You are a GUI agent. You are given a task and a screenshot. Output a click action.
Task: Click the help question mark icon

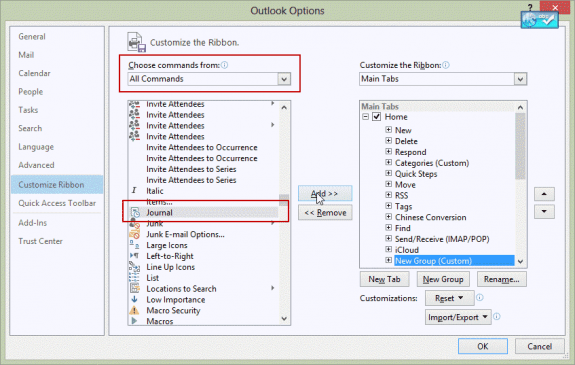point(530,7)
